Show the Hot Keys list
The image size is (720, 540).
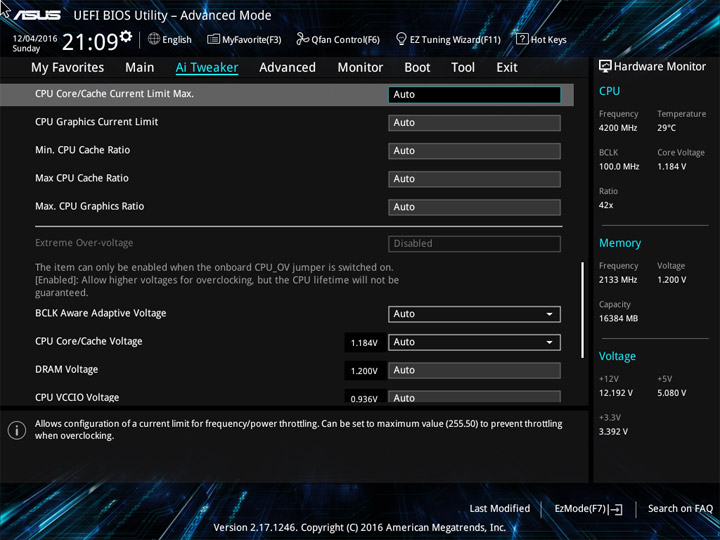[541, 39]
